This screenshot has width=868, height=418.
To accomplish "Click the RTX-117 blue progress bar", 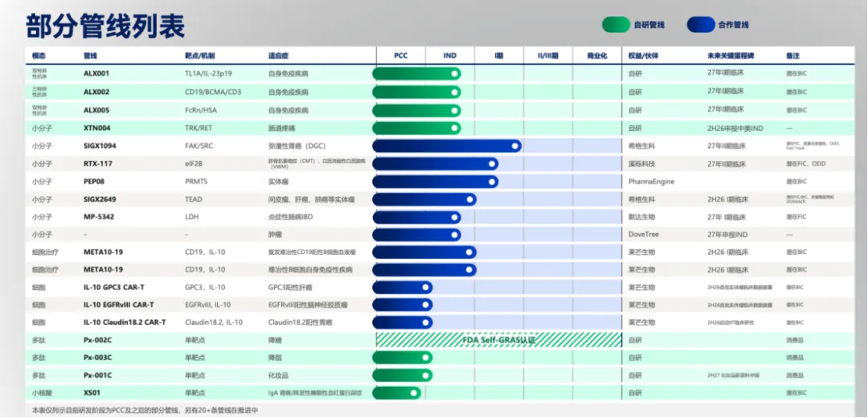I will click(435, 164).
